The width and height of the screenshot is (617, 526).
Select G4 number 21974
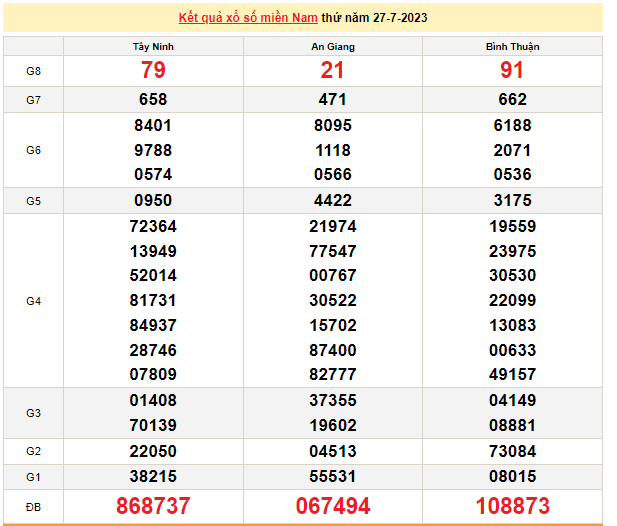coord(333,226)
